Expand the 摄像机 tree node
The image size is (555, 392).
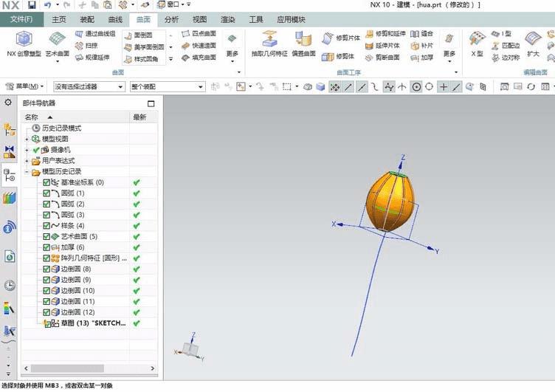coord(27,150)
